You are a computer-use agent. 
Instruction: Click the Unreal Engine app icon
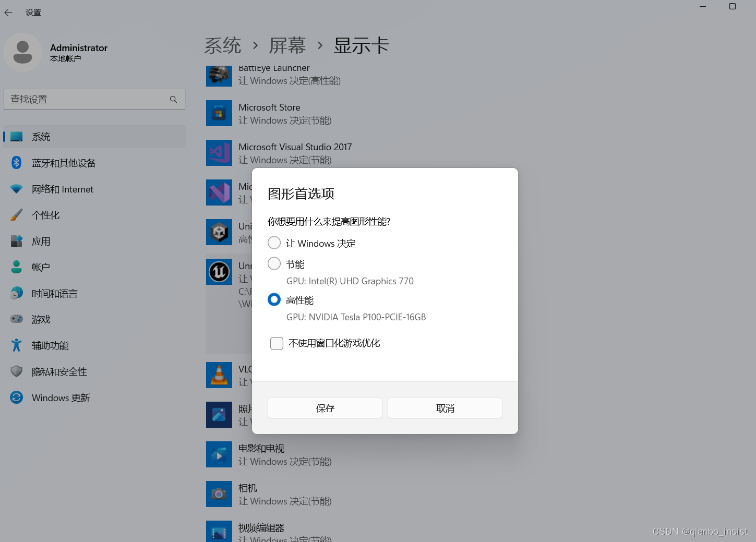(x=219, y=272)
